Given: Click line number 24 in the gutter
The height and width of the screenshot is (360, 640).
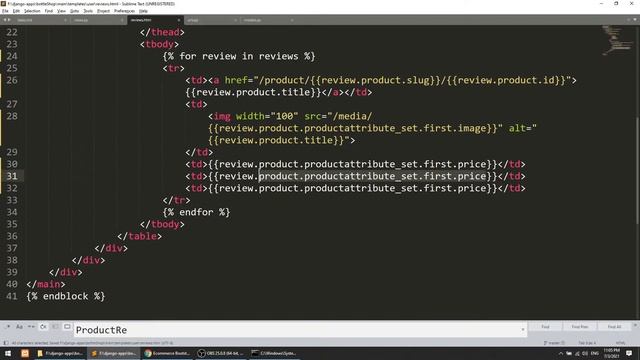Looking at the screenshot, I should [12, 56].
